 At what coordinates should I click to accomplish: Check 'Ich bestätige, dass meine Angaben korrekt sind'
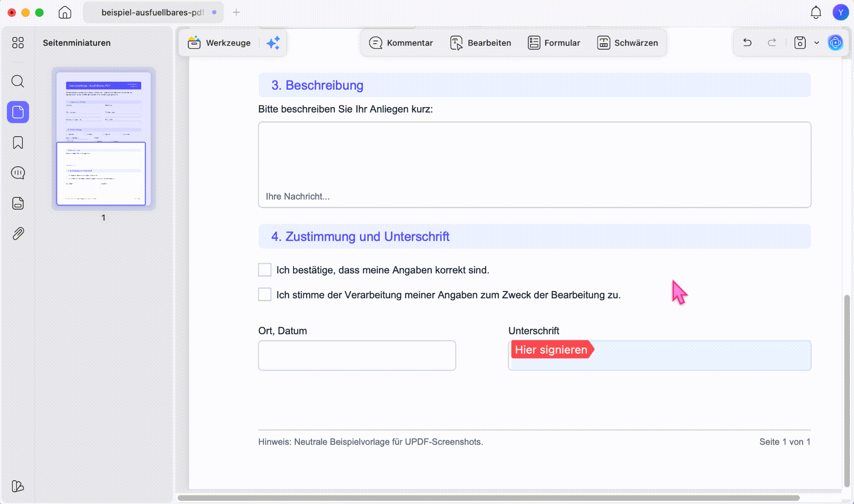(x=264, y=270)
